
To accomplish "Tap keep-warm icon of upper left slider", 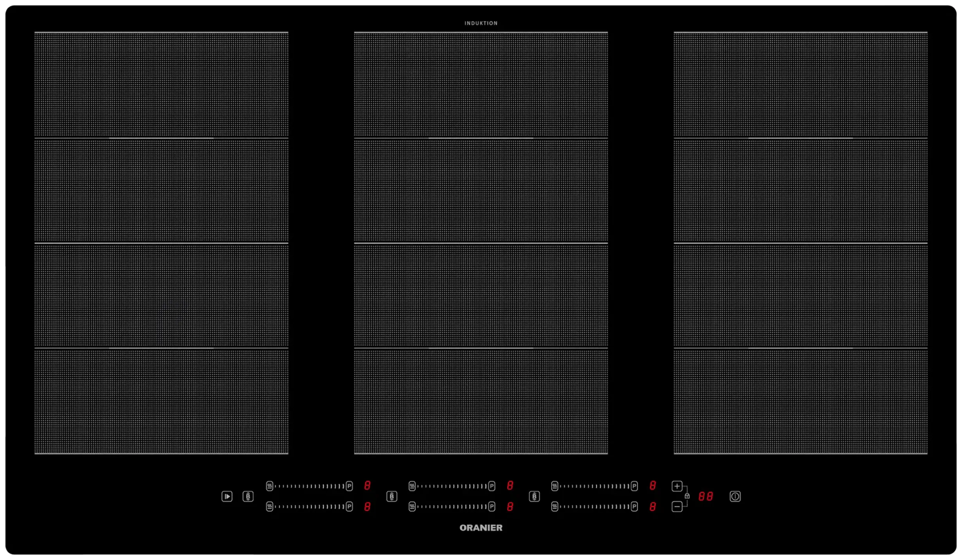I will (x=269, y=486).
